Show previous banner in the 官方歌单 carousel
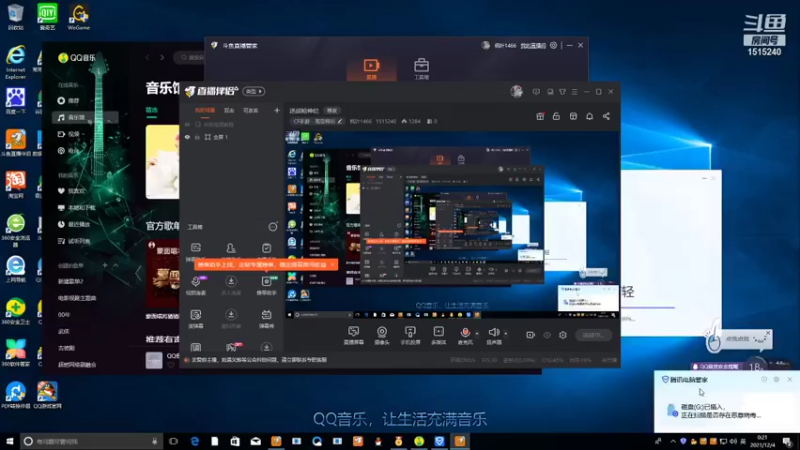This screenshot has height=450, width=800. [137, 273]
